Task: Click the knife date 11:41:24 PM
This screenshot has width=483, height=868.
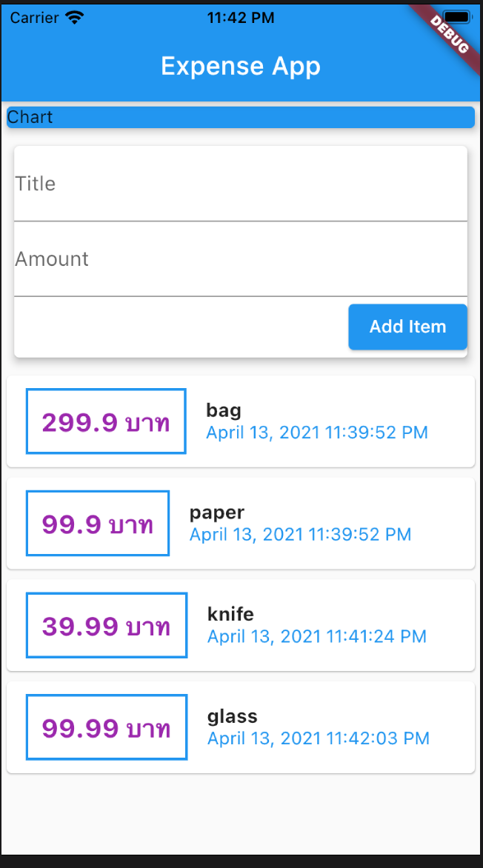Action: tap(317, 636)
